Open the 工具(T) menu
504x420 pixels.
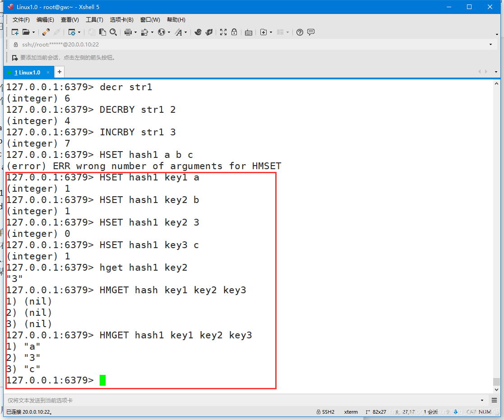pos(94,20)
